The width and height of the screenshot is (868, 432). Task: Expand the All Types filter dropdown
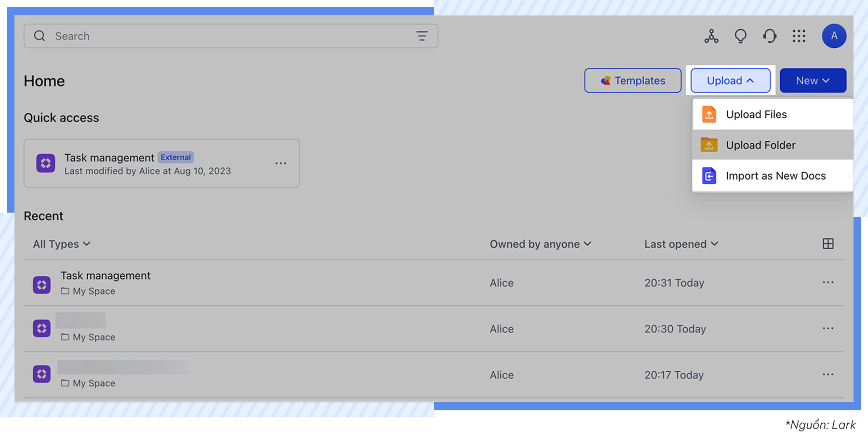point(62,244)
